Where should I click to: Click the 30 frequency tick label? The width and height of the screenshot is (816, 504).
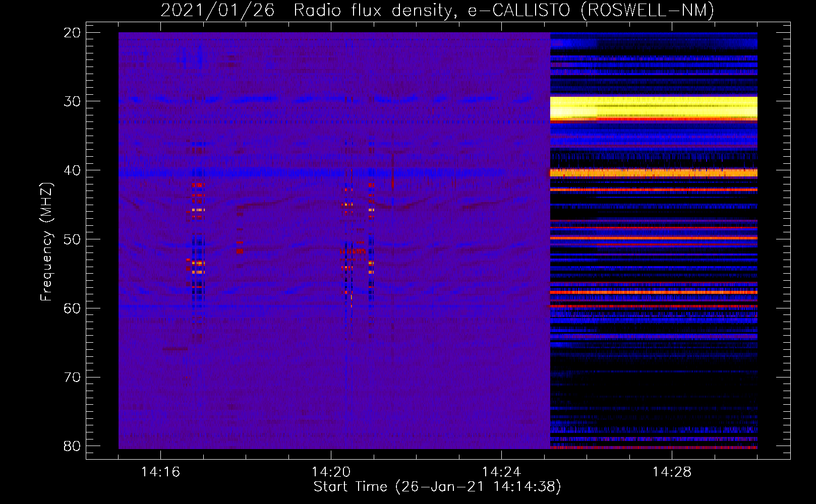click(72, 101)
